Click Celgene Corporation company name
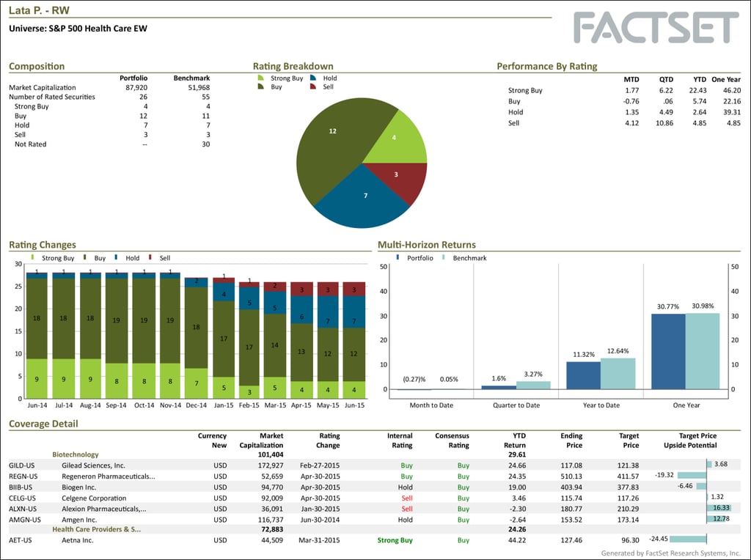This screenshot has width=751, height=560. (94, 498)
